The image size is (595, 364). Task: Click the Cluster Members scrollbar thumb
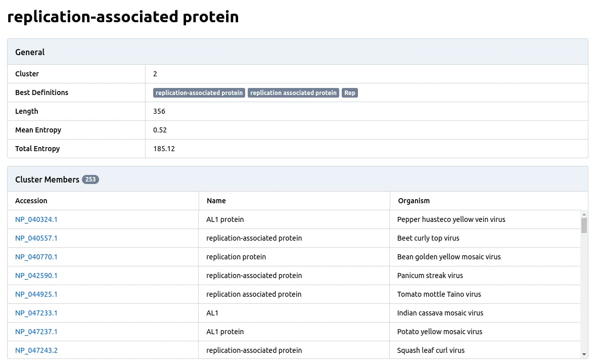click(x=584, y=225)
